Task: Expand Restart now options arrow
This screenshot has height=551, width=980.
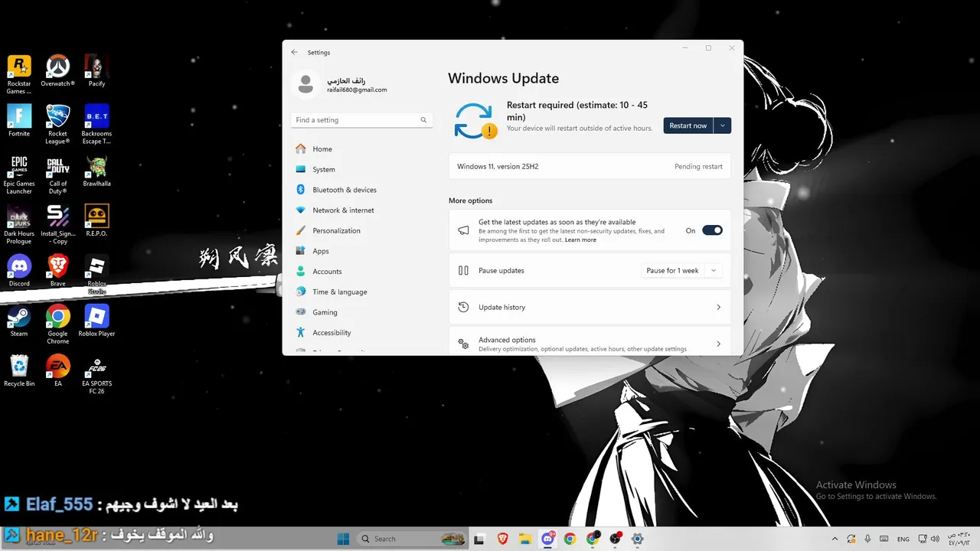Action: [x=722, y=126]
